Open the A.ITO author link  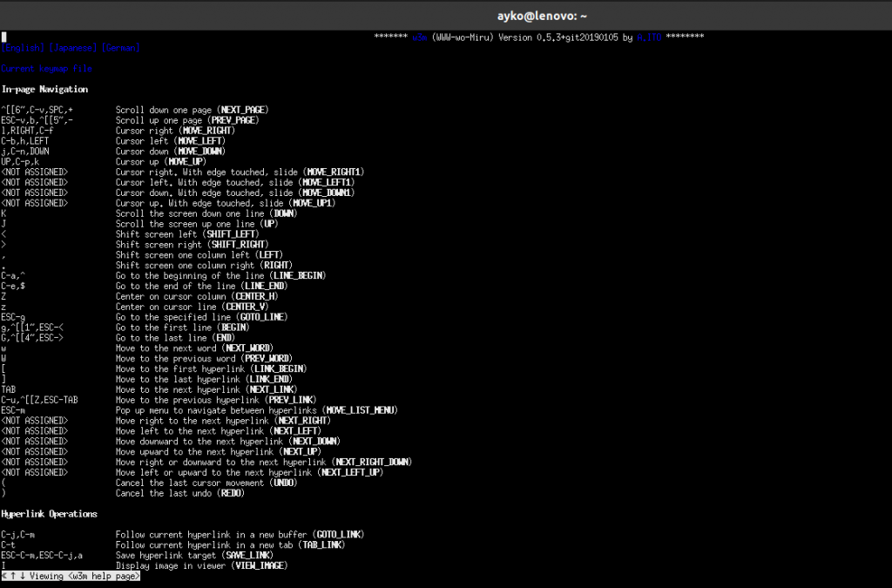[650, 37]
